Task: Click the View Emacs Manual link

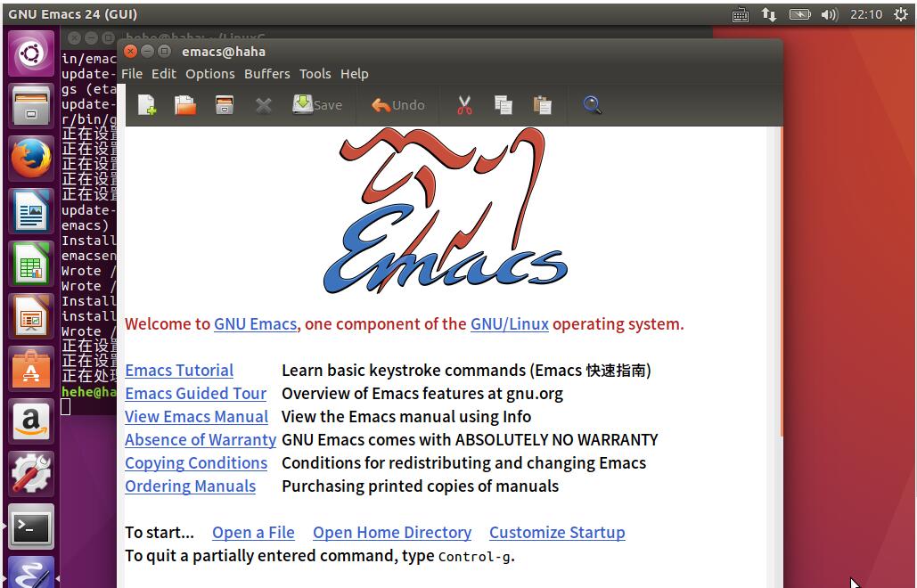Action: pyautogui.click(x=196, y=417)
